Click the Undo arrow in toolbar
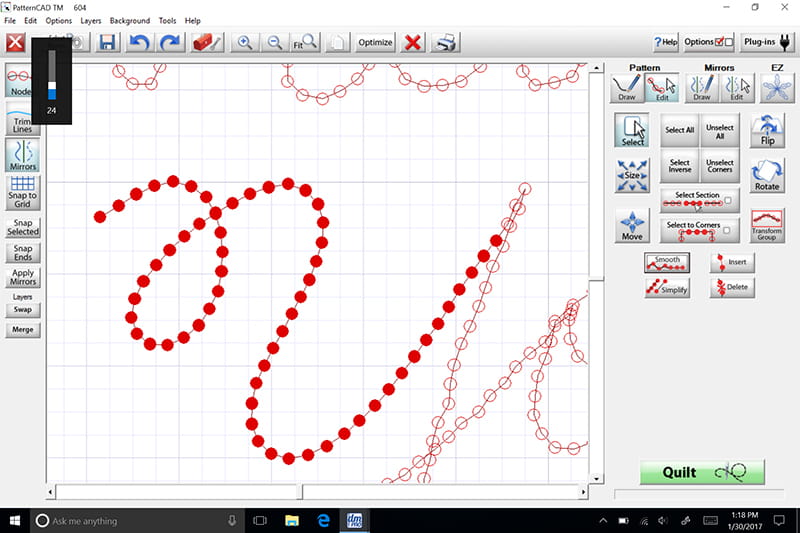800x533 pixels. [x=139, y=43]
